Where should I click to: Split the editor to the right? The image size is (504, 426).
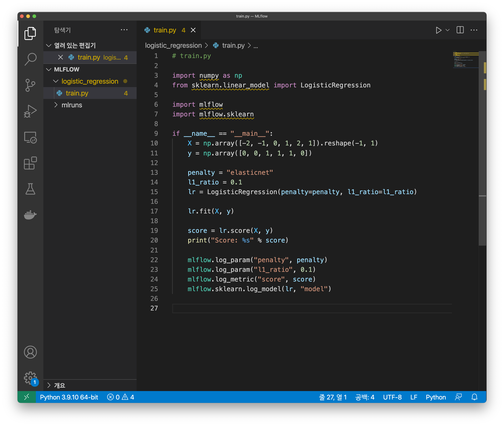(x=460, y=30)
